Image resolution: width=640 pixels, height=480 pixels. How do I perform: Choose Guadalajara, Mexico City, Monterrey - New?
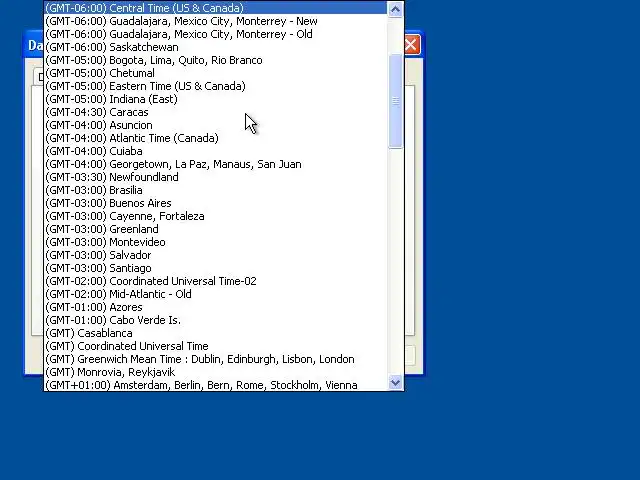tap(216, 21)
